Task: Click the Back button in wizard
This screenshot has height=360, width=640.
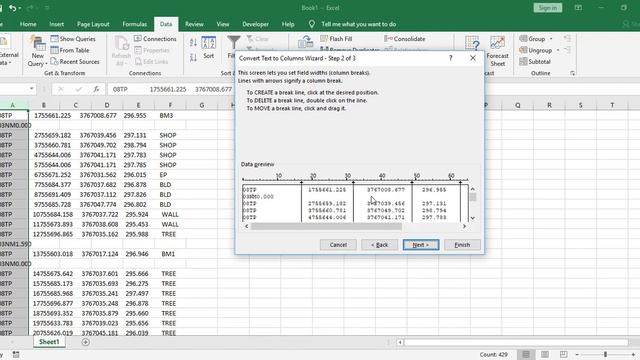Action: click(x=380, y=245)
